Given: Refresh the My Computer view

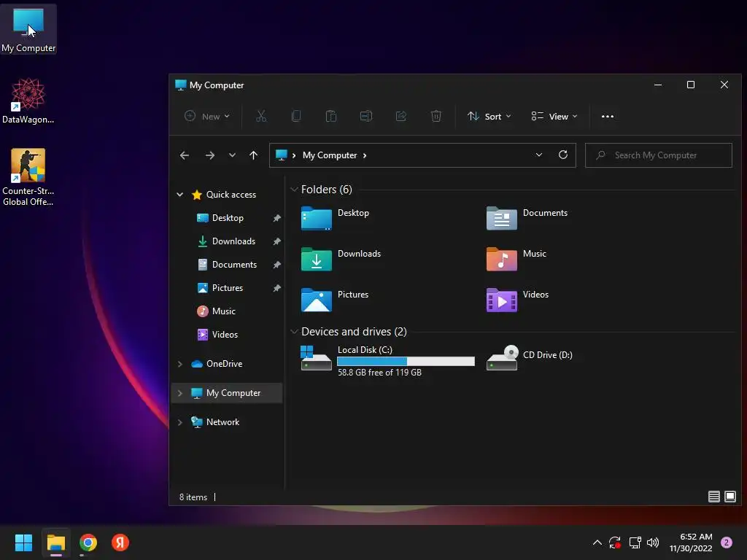Looking at the screenshot, I should 563,155.
